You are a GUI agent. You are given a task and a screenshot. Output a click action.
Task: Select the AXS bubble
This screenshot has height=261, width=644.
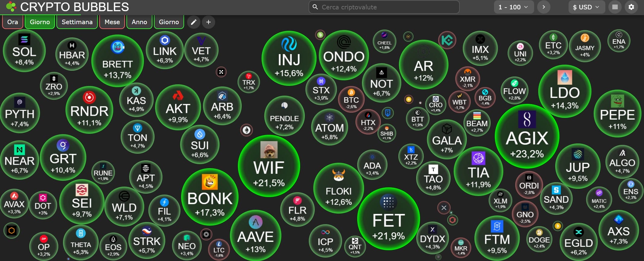point(618,230)
